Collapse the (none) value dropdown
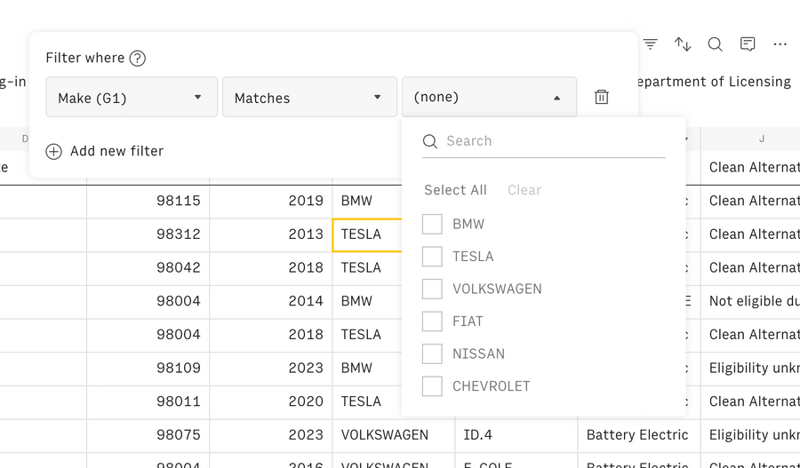This screenshot has width=800, height=468. click(x=489, y=97)
